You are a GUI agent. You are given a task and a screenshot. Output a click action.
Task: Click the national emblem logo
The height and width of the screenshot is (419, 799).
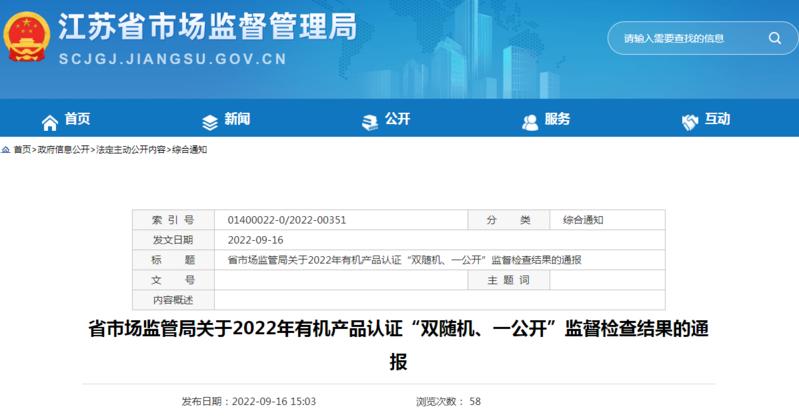[x=26, y=37]
